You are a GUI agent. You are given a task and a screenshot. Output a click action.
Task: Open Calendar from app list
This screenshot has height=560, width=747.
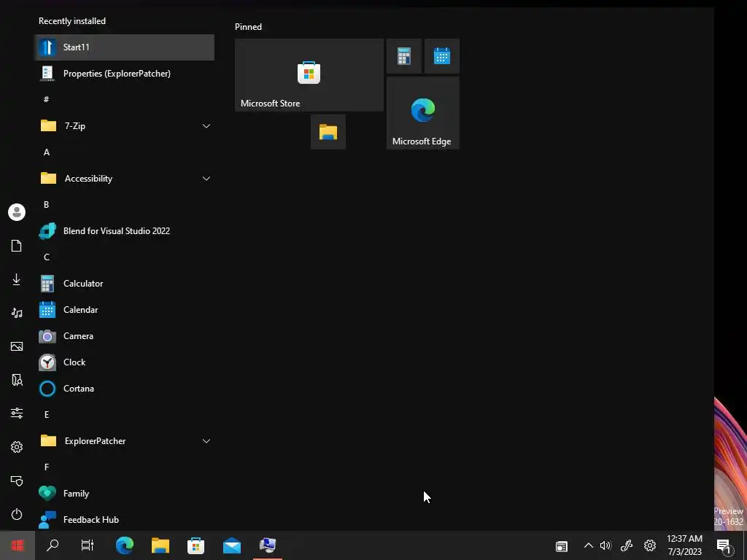point(124,309)
